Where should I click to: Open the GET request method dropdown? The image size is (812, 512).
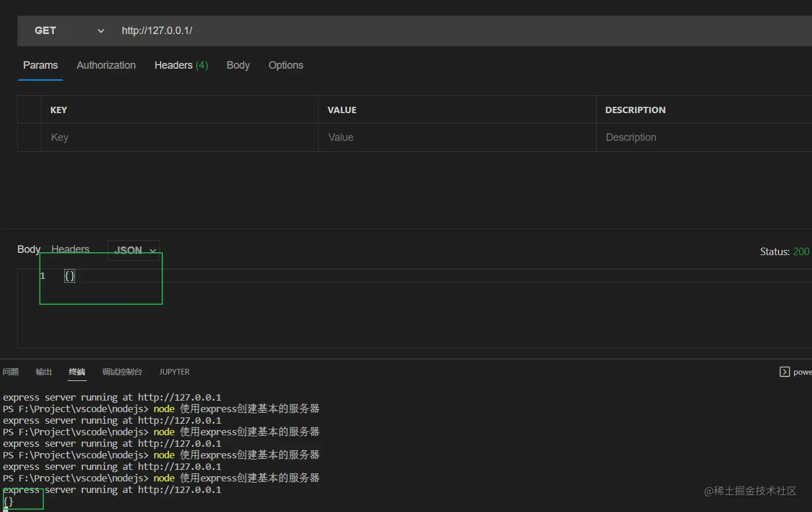(x=69, y=31)
